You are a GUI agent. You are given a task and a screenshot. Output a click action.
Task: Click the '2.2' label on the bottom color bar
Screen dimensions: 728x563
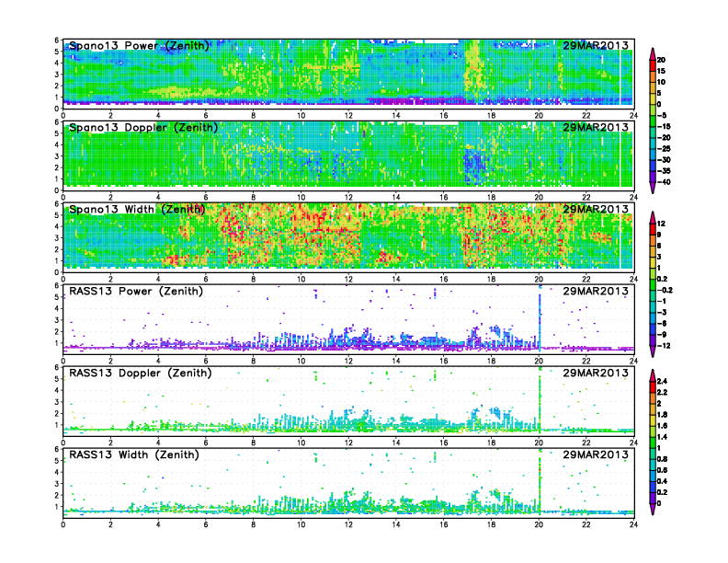(662, 392)
